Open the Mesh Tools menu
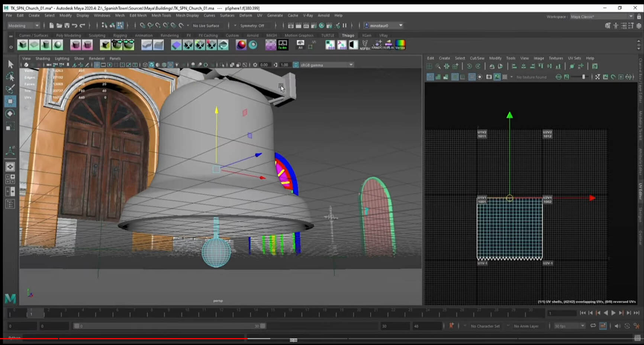Image resolution: width=644 pixels, height=345 pixels. 161,16
